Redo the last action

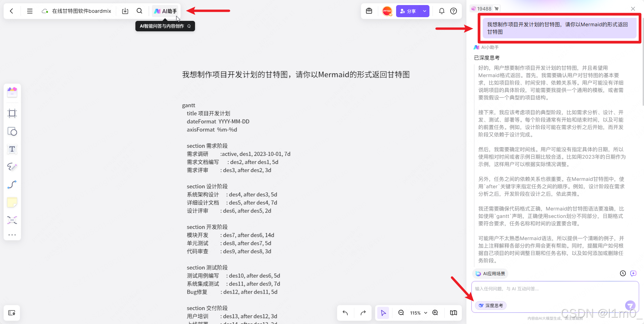(x=363, y=313)
